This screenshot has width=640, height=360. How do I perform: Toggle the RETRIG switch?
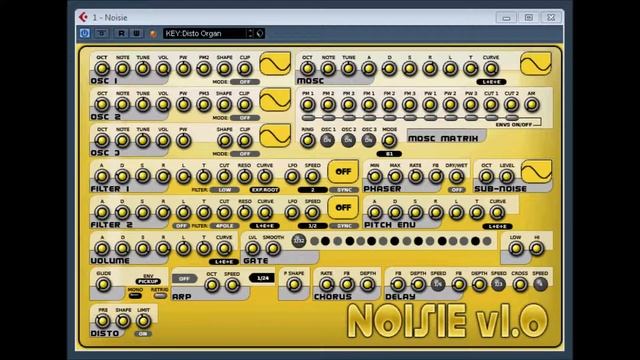tap(160, 296)
